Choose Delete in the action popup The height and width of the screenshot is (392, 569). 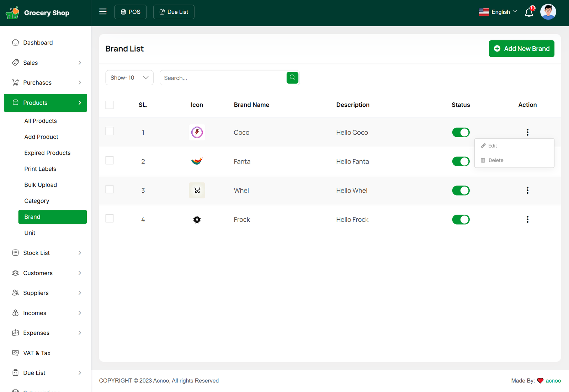tap(496, 160)
